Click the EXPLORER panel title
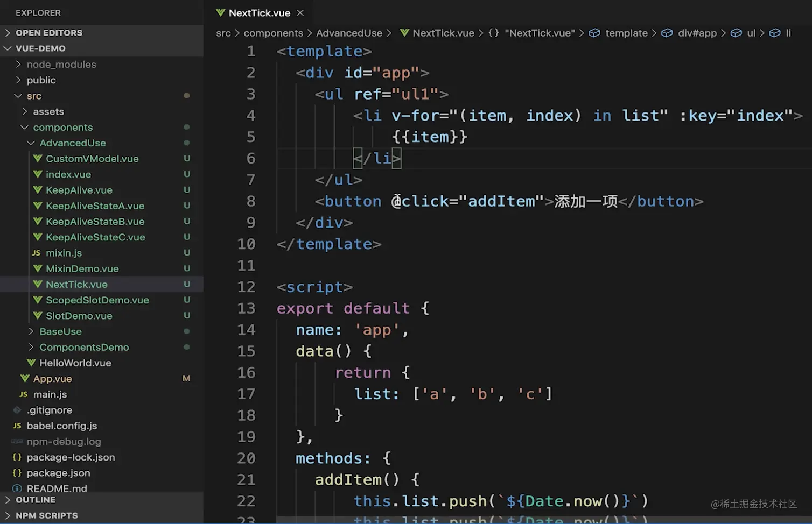 pyautogui.click(x=38, y=13)
